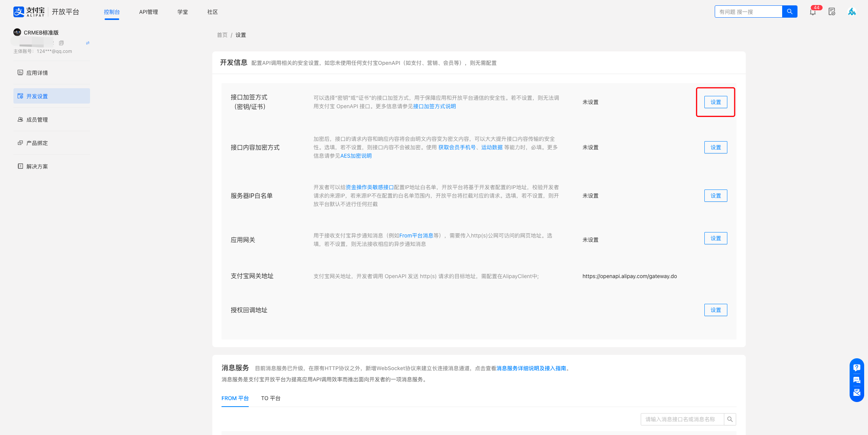Click the blue search magnifier button
The image size is (868, 435).
click(x=789, y=12)
